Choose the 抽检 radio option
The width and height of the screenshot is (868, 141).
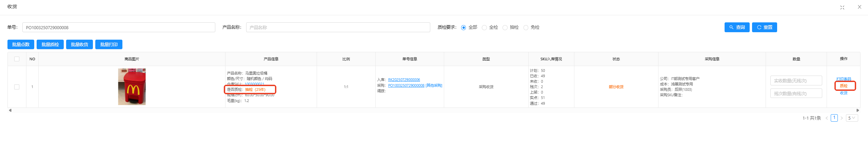pos(505,27)
